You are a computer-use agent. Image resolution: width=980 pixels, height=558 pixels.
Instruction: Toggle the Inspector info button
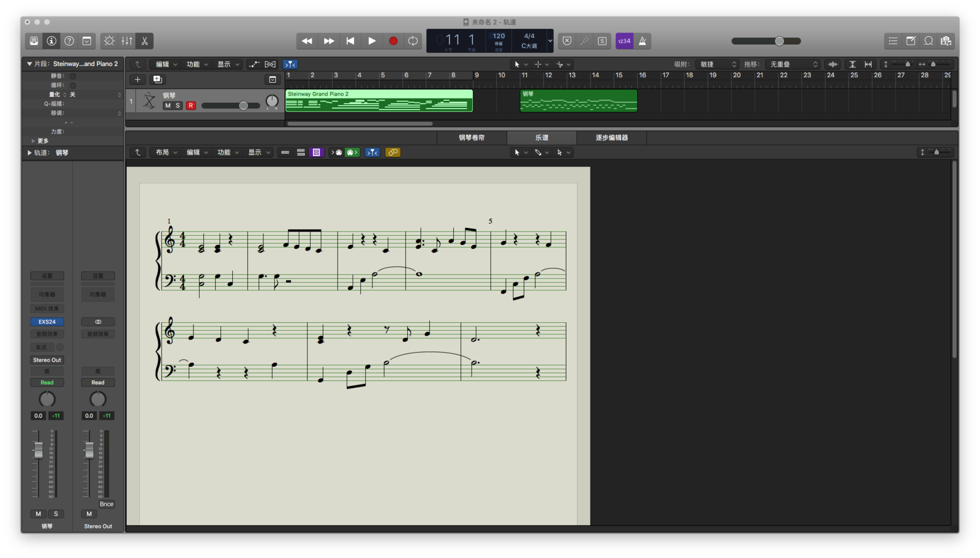pos(51,41)
